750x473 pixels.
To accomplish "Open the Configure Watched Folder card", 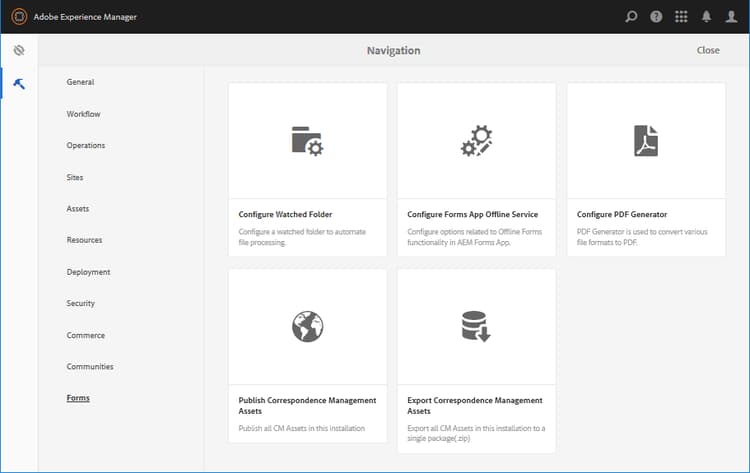I will pos(308,169).
